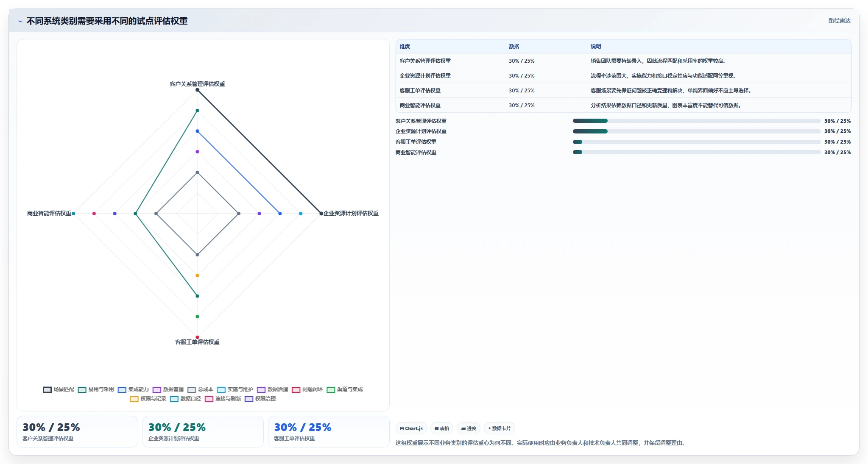
Task: Toggle the 数据治理 legend series
Action: [272, 389]
